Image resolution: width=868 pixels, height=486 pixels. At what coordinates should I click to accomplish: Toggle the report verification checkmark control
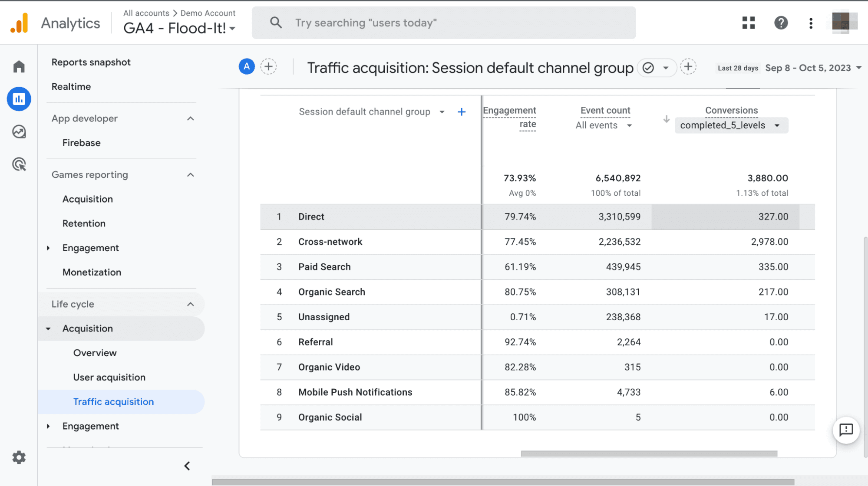point(648,68)
